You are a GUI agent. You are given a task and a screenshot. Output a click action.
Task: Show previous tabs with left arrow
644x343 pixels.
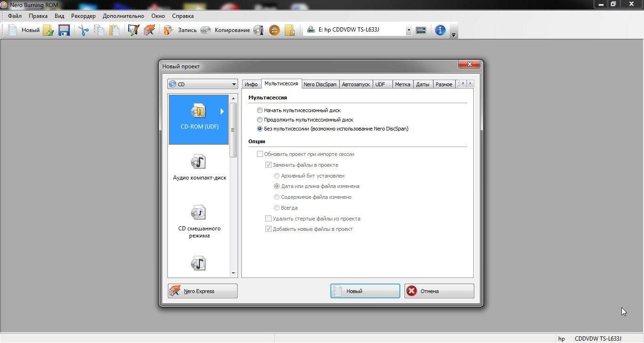[x=463, y=83]
